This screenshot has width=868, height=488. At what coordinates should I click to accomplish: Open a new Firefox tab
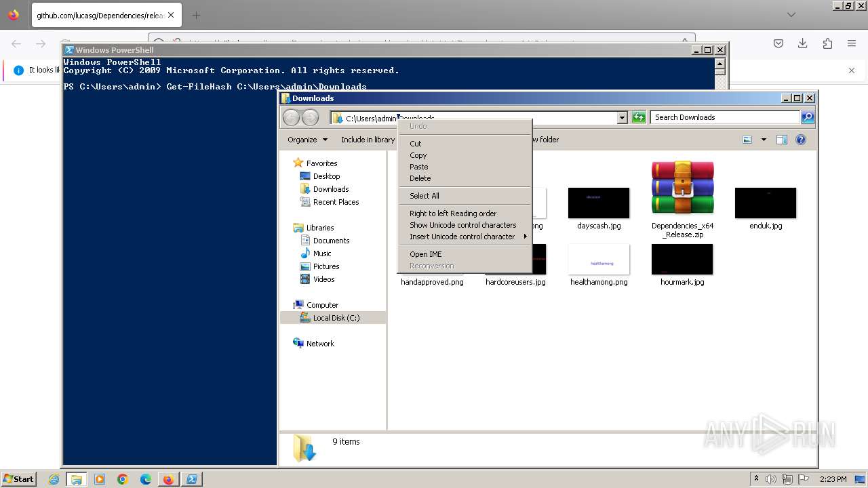click(x=196, y=15)
